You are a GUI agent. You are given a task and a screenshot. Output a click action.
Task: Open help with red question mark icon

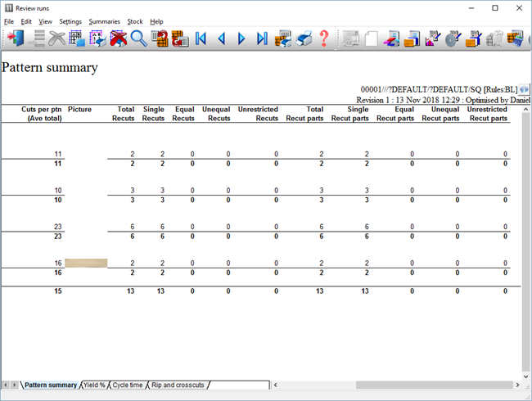tap(324, 38)
